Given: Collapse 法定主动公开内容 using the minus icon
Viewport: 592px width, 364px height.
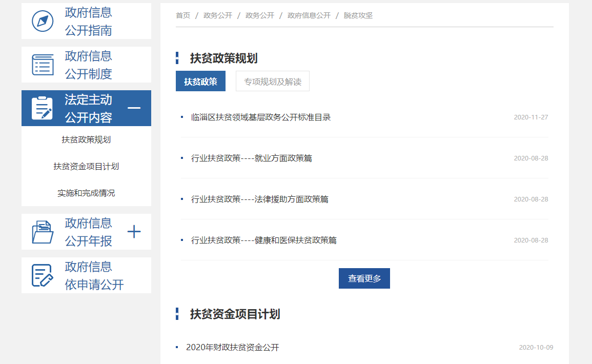Looking at the screenshot, I should coord(134,108).
